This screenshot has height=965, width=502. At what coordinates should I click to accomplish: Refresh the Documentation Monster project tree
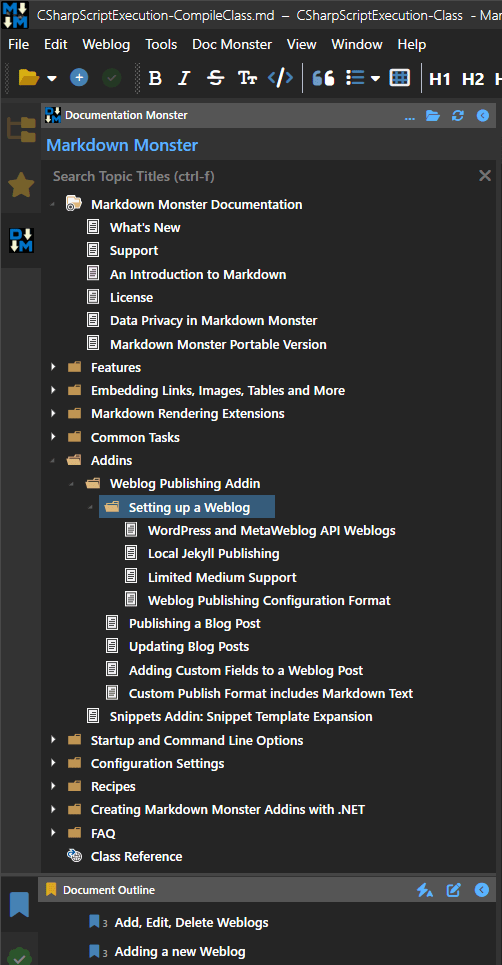458,116
